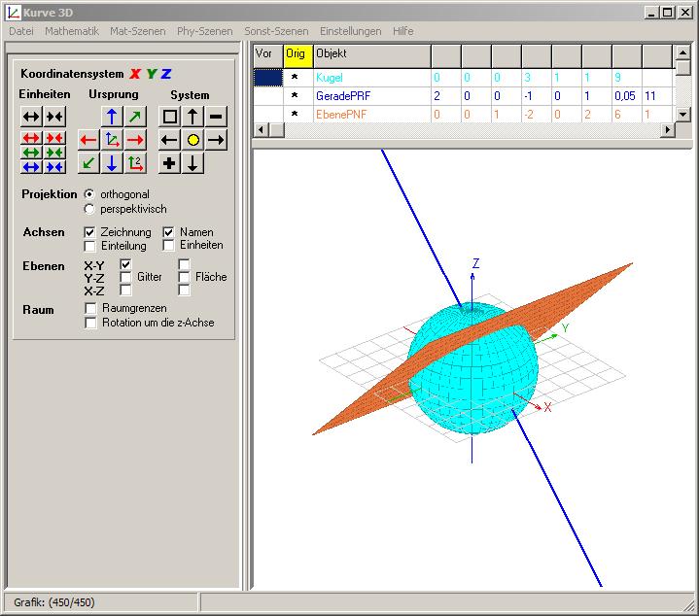Screen dimensions: 699x616
Task: Enable the Raumgrenzen checkbox
Action: click(x=91, y=309)
